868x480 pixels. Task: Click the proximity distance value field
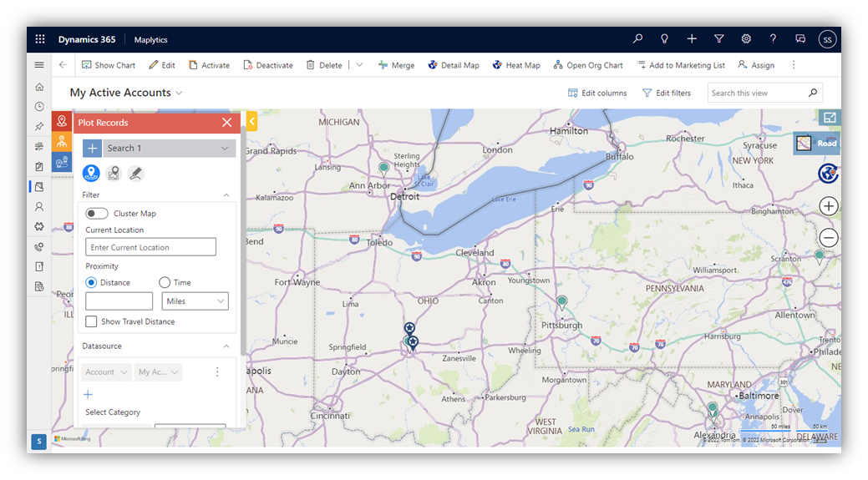coord(119,301)
